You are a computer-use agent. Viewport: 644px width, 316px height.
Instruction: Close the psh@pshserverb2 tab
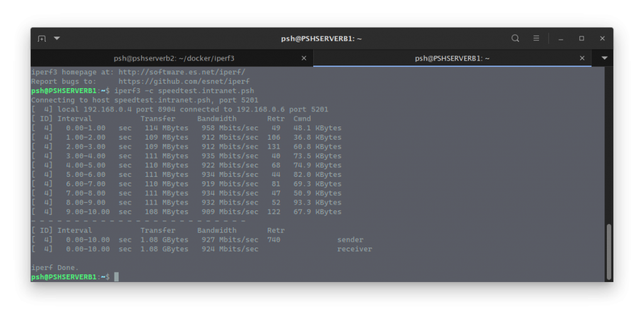click(x=304, y=59)
